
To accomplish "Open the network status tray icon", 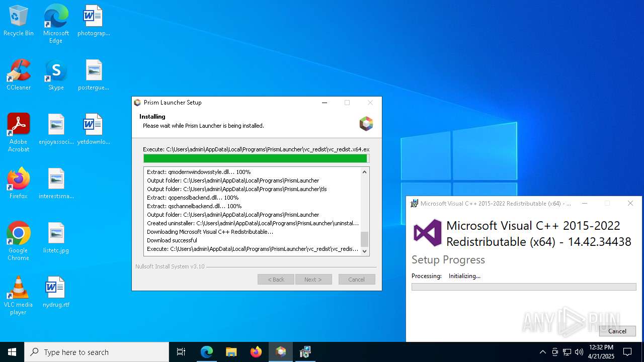I will pyautogui.click(x=567, y=352).
